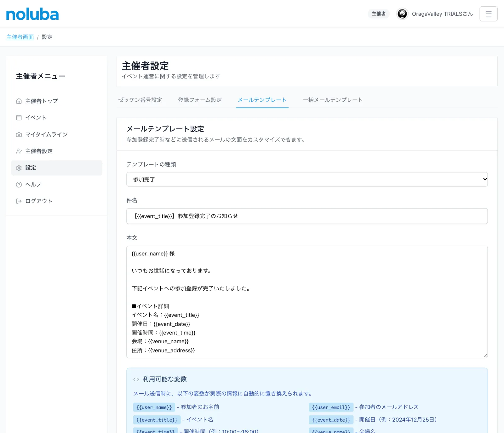Open 主催者設定 sidebar entry
The height and width of the screenshot is (433, 504).
pyautogui.click(x=57, y=151)
